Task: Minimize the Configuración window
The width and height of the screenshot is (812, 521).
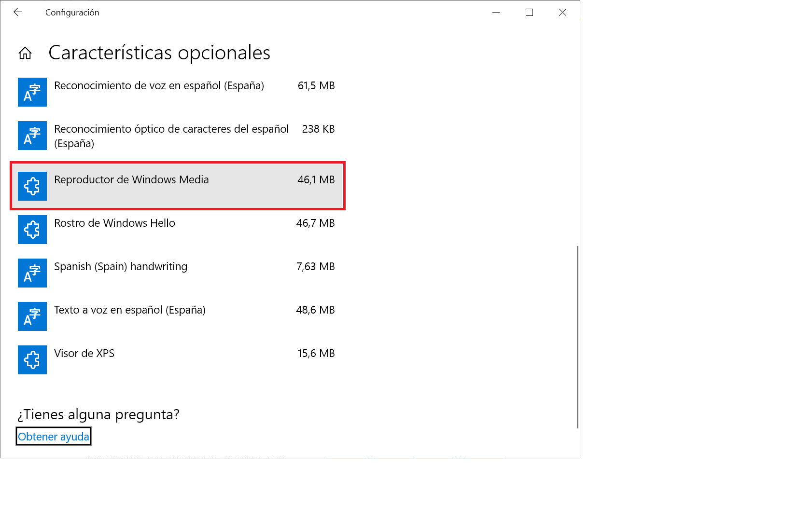Action: click(x=496, y=12)
